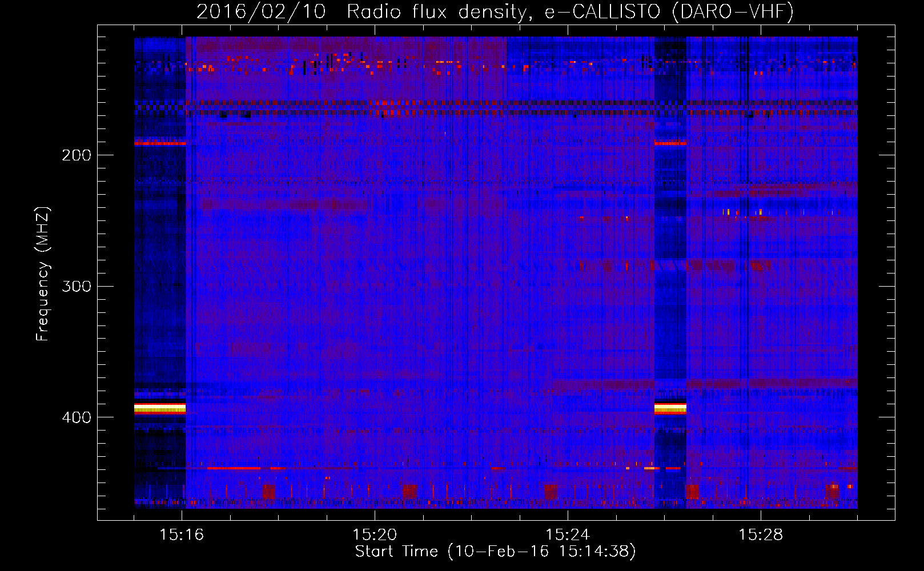Click the "15:20" time tick label
Screen dimensions: 924x571
(375, 534)
